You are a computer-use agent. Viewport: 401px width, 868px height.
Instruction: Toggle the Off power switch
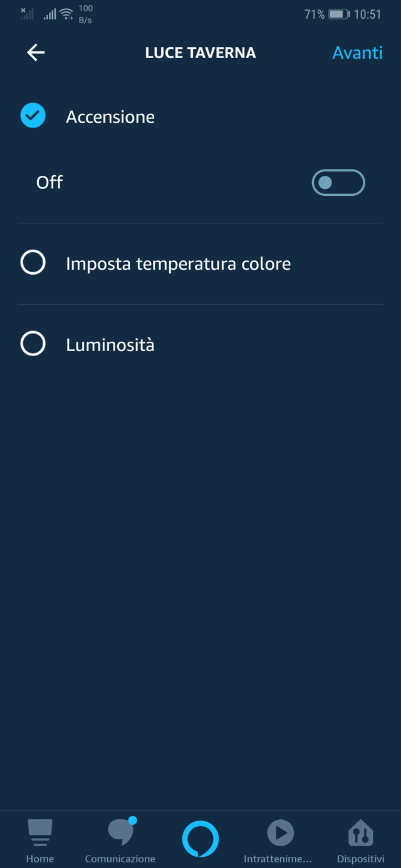[x=338, y=183]
